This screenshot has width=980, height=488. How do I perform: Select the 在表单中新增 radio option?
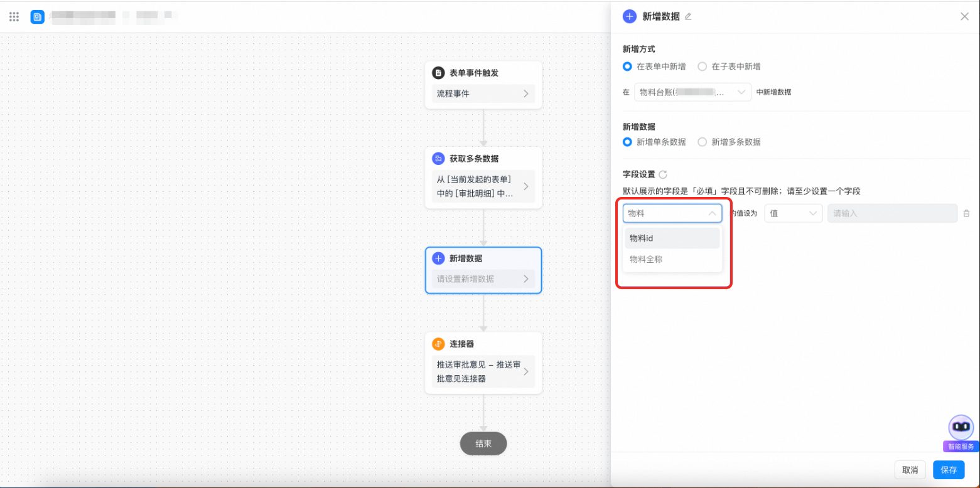point(627,66)
